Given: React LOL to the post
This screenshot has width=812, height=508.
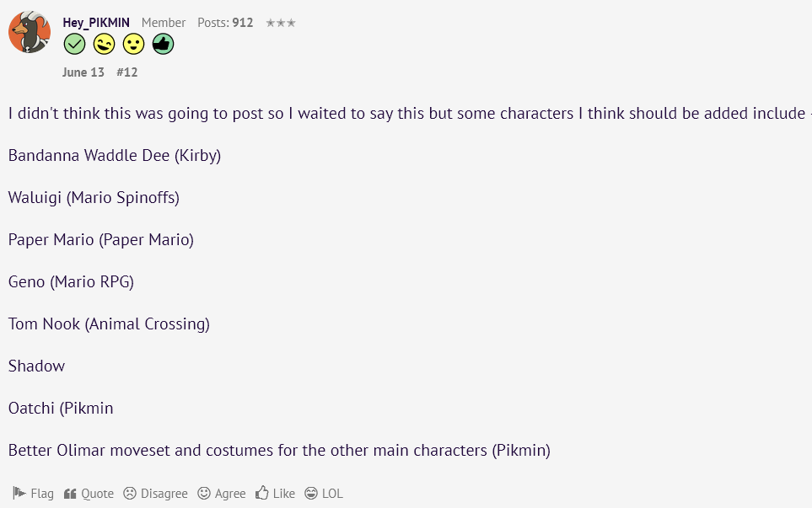Looking at the screenshot, I should [324, 494].
